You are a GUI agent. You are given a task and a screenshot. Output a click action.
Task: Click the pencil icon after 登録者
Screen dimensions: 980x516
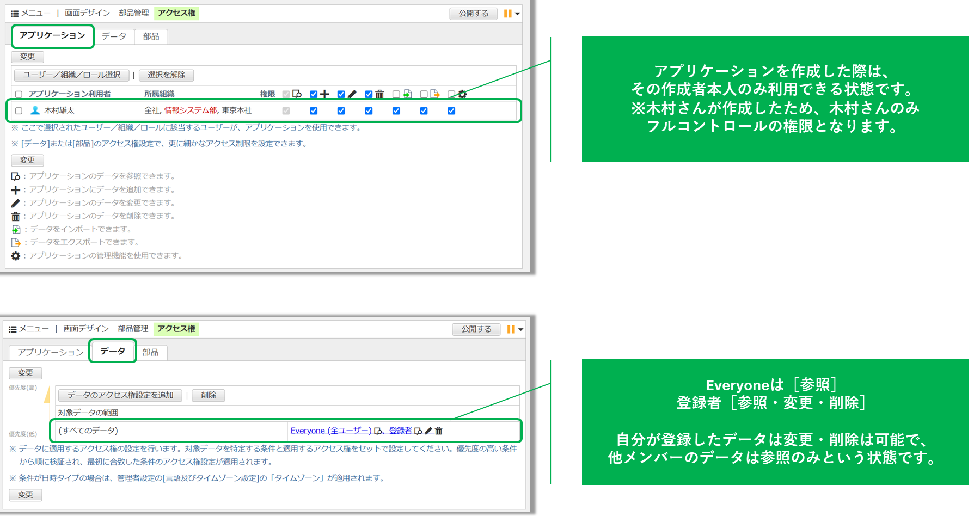[428, 431]
